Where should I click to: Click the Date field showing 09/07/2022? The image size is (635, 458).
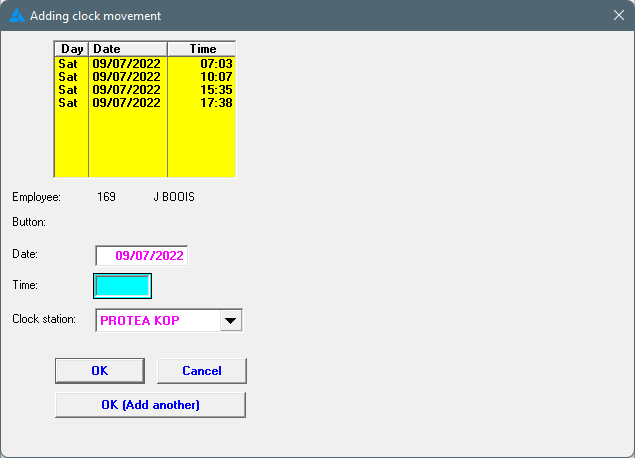tap(142, 256)
